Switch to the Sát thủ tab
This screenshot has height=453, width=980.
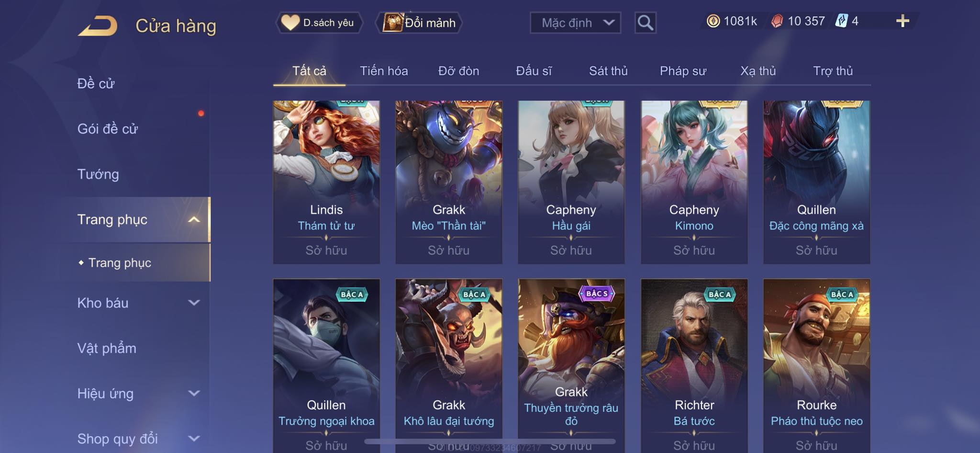(608, 71)
